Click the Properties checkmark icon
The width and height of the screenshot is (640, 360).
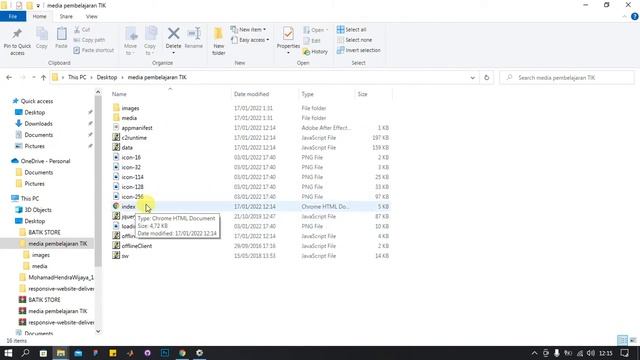288,34
